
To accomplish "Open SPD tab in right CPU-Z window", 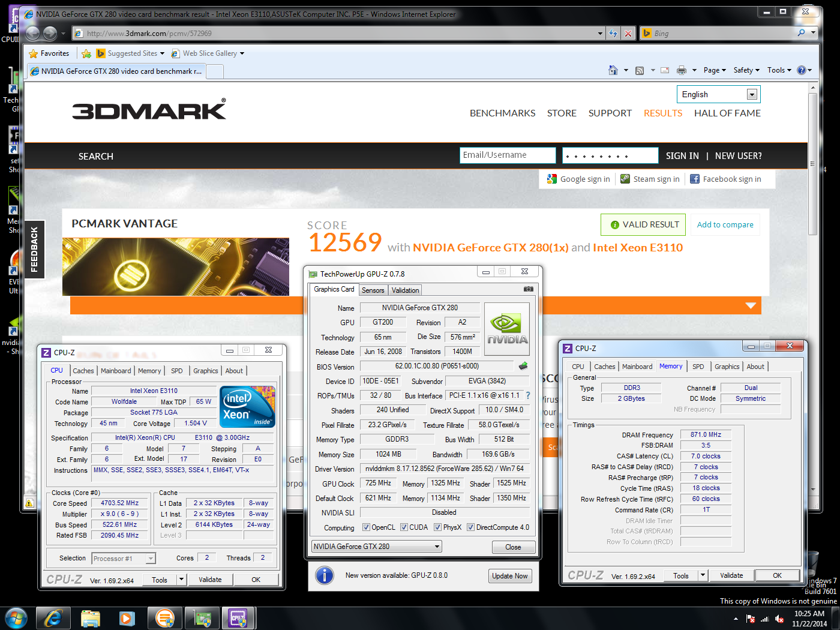I will click(698, 367).
